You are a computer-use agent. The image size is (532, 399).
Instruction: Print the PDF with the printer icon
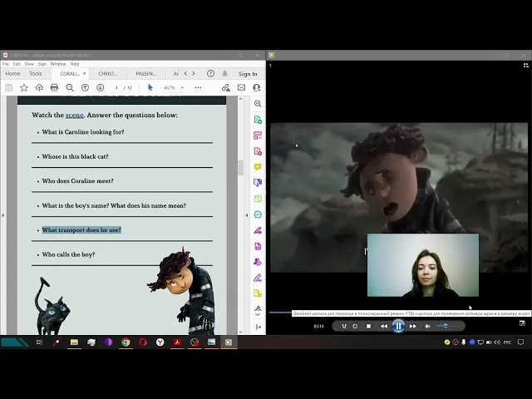tap(54, 87)
